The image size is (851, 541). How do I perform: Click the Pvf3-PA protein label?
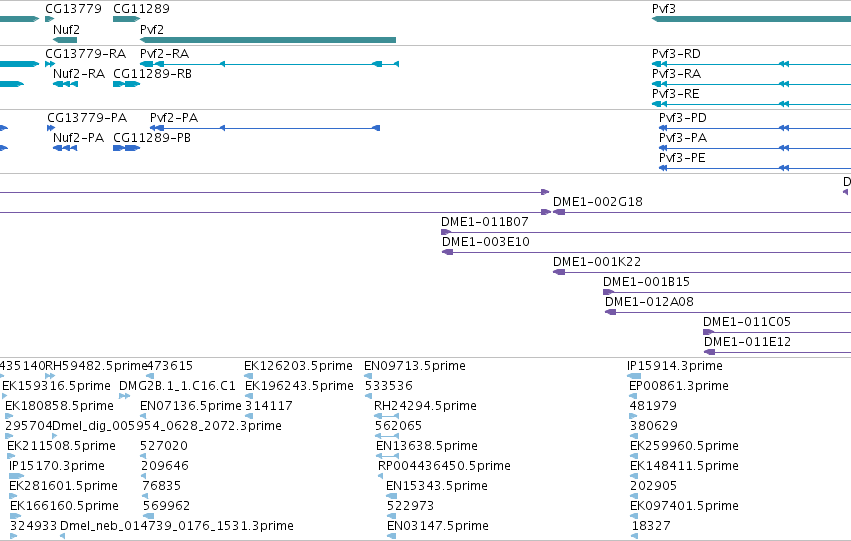[683, 138]
